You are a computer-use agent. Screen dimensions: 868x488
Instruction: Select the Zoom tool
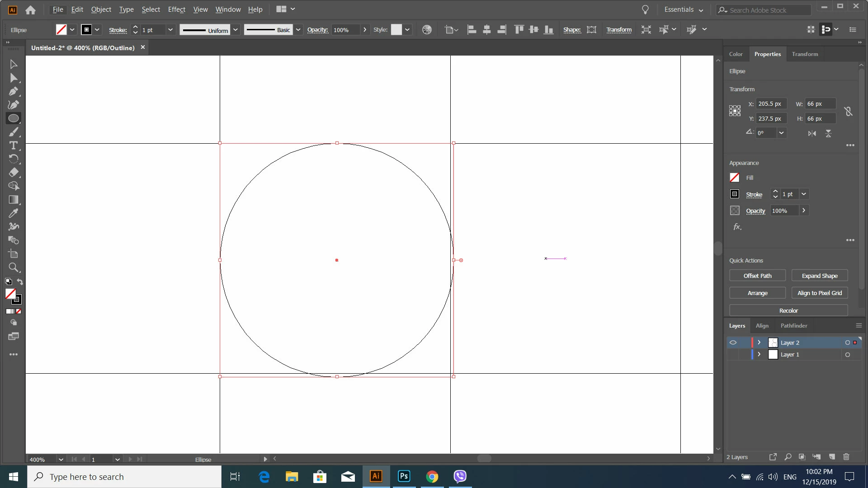click(13, 267)
